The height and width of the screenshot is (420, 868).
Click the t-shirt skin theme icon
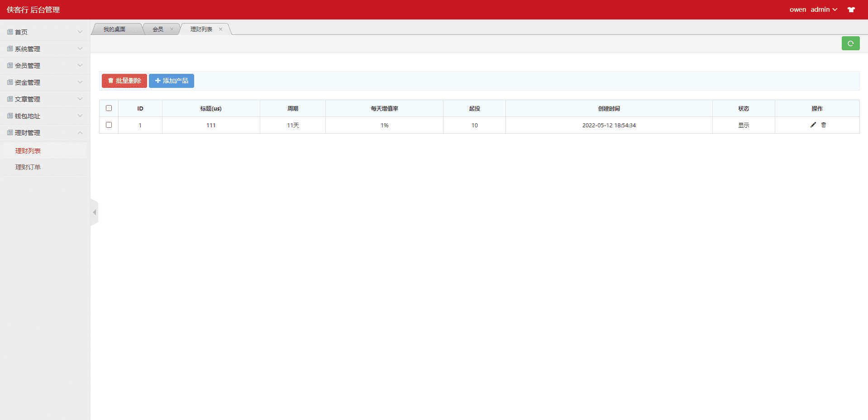[x=851, y=10]
